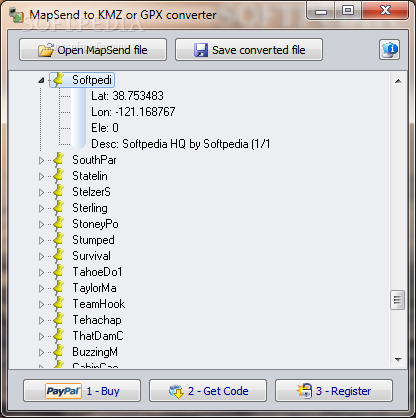Expand the TaylorMa waypoint
The height and width of the screenshot is (418, 416).
click(41, 288)
